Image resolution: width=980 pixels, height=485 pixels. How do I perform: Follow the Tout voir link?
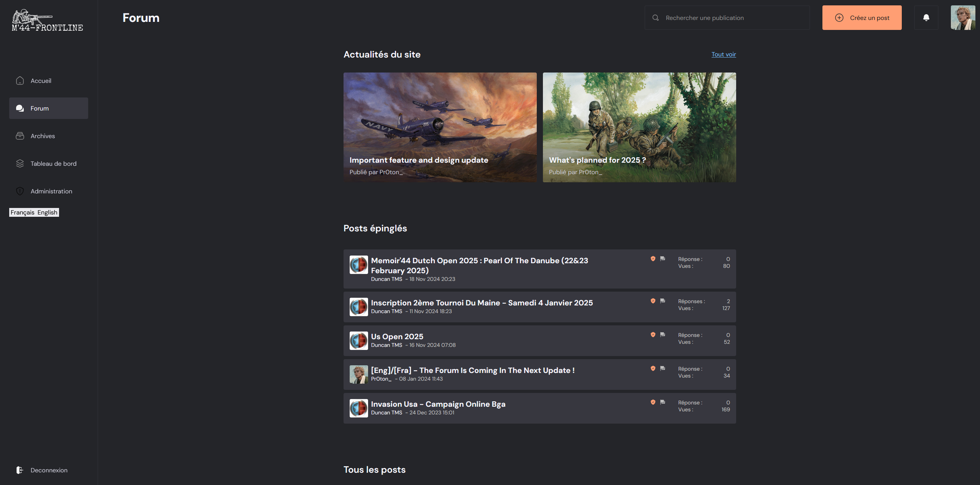[x=723, y=54]
